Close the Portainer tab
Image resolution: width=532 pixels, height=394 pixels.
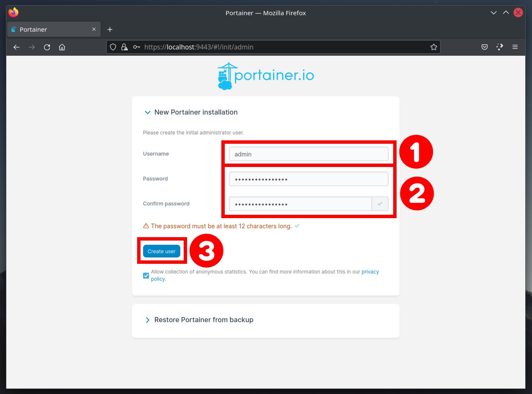[x=94, y=29]
